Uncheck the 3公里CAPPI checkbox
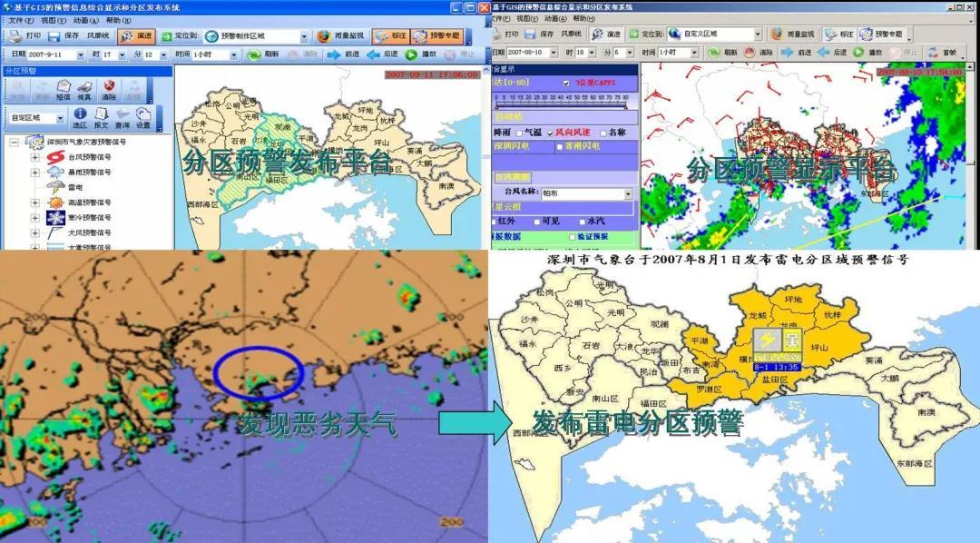The height and width of the screenshot is (543, 980). (567, 83)
